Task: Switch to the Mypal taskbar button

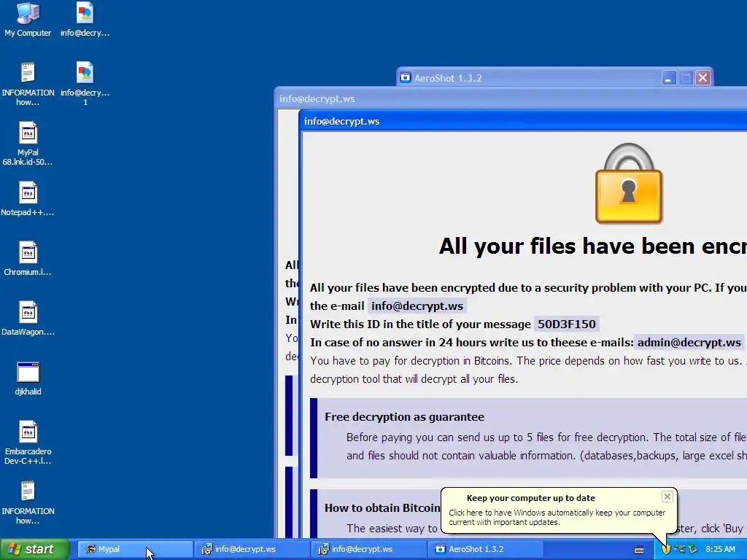Action: click(134, 549)
